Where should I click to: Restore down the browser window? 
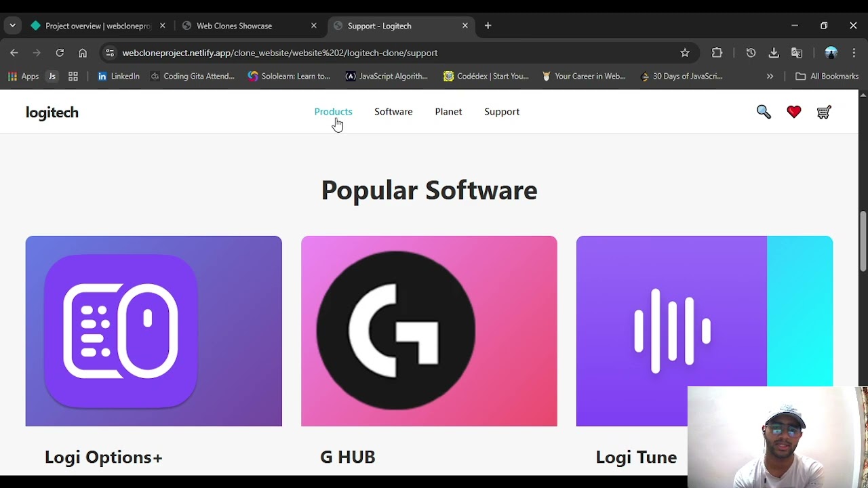[824, 26]
